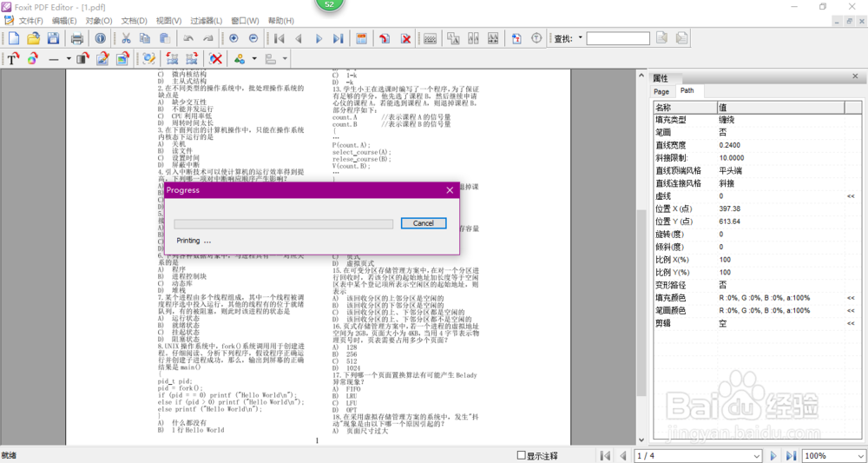Image resolution: width=868 pixels, height=463 pixels.
Task: Open document info with the blue i icon
Action: [x=100, y=38]
